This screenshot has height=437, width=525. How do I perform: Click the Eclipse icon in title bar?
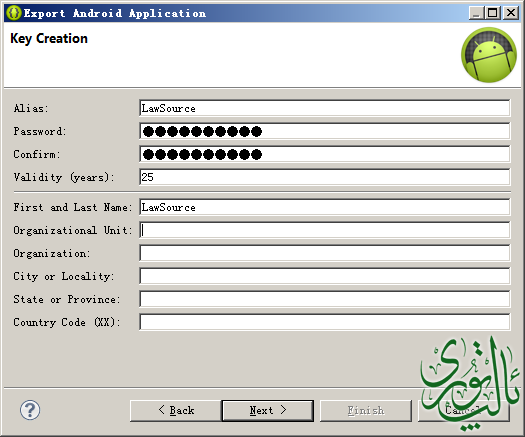click(x=14, y=13)
